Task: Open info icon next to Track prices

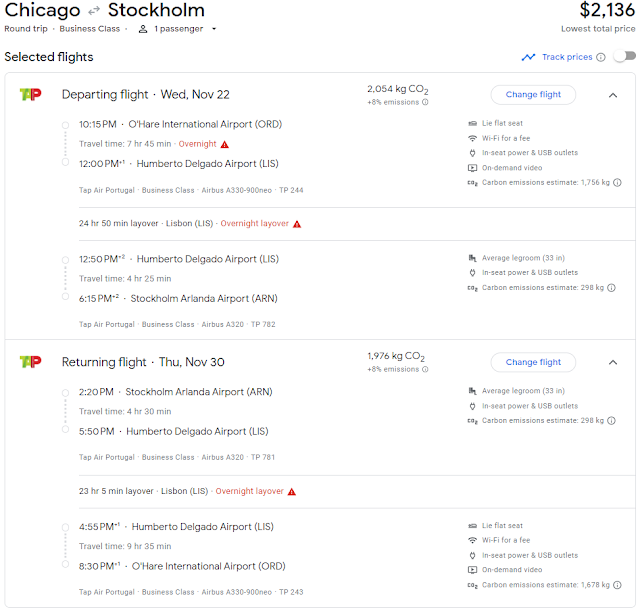Action: (600, 57)
